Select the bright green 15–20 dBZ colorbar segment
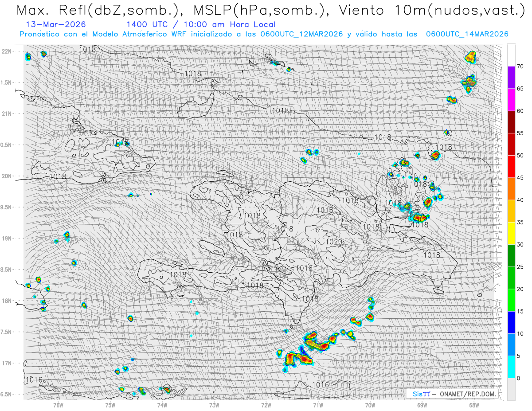The width and height of the screenshot is (532, 411). click(511, 300)
